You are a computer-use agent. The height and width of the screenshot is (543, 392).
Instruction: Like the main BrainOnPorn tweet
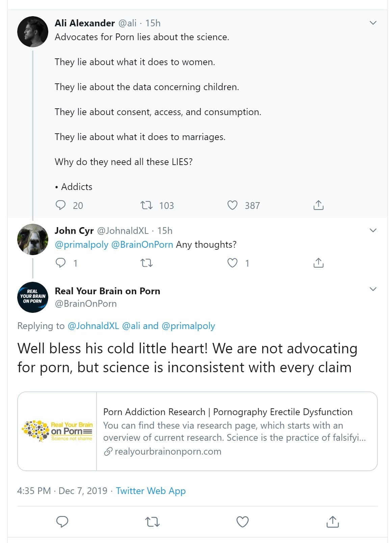(x=242, y=522)
